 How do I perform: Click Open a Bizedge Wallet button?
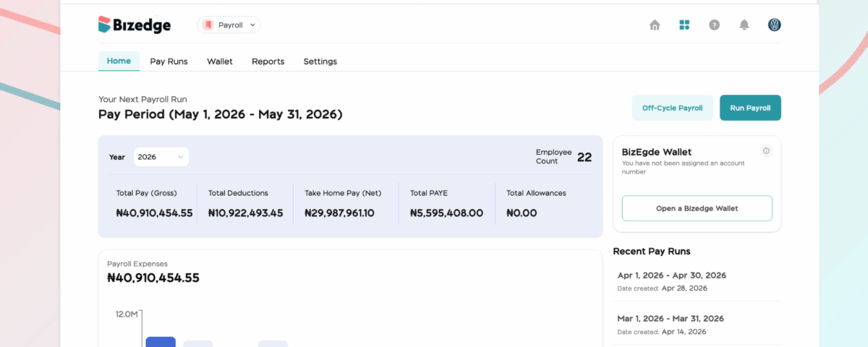tap(697, 208)
